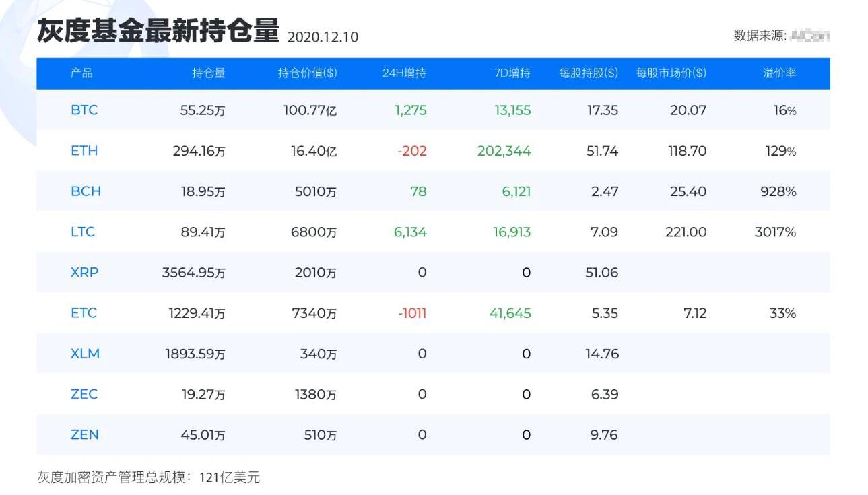Screen dimensions: 868x495
Task: Click the 持仓价值($) column header
Action: pyautogui.click(x=308, y=73)
